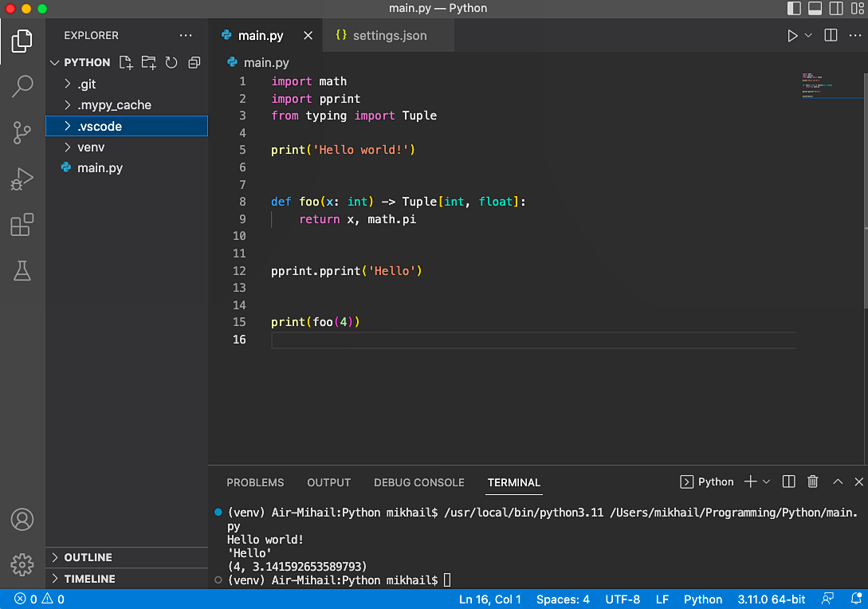Image resolution: width=868 pixels, height=609 pixels.
Task: Open the Testing flask view
Action: (x=22, y=271)
